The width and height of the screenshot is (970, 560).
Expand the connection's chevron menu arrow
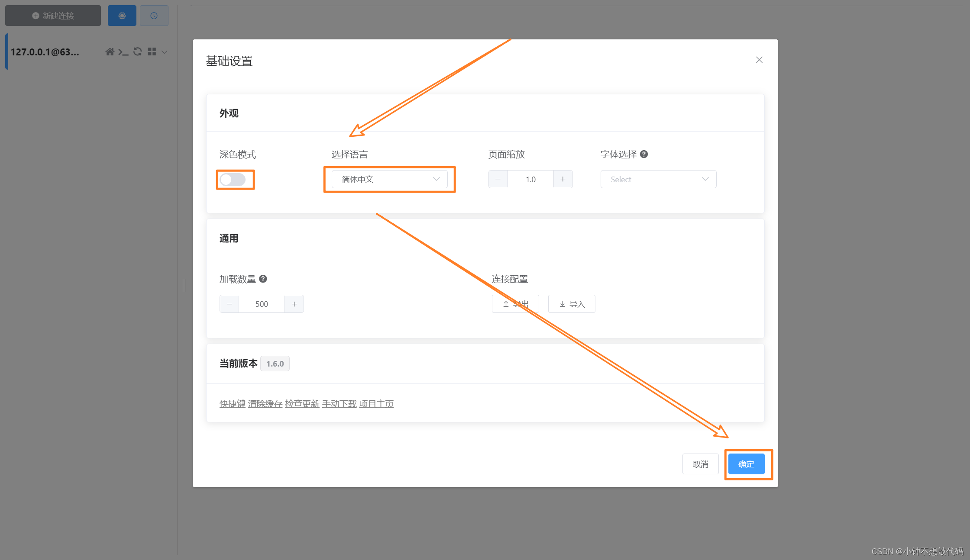point(165,52)
